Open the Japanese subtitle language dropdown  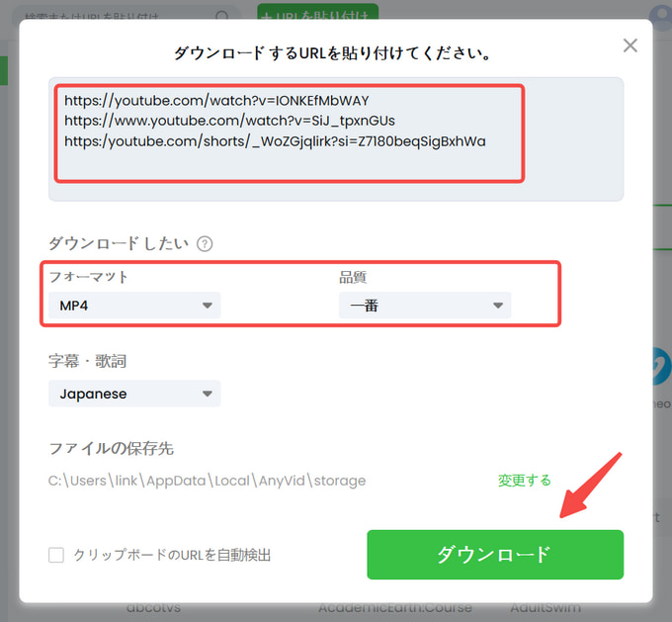134,394
